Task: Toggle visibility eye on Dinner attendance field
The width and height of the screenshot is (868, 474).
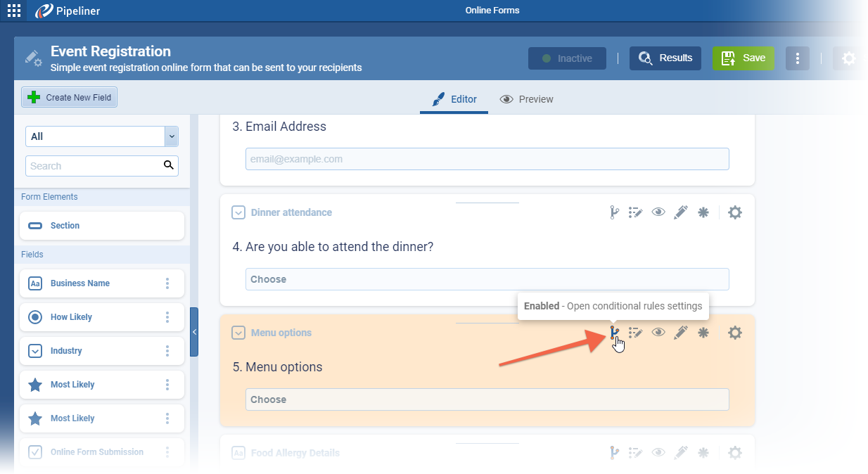Action: 658,212
